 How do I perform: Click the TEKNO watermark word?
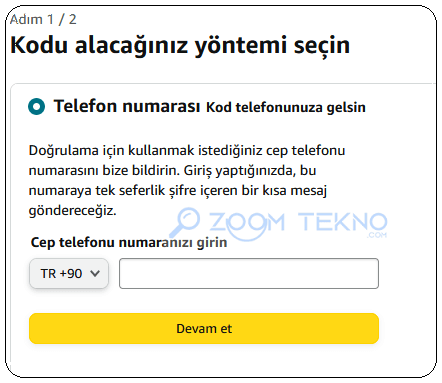pos(343,222)
